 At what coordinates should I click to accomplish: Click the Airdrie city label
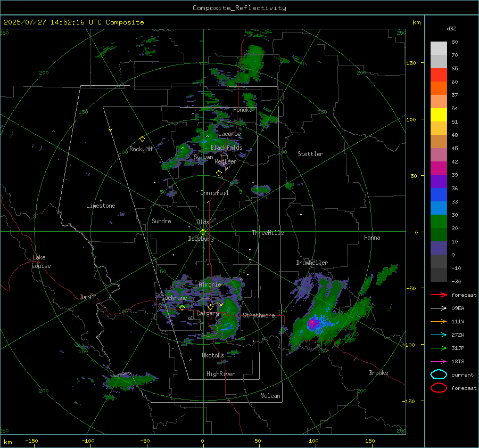[210, 284]
